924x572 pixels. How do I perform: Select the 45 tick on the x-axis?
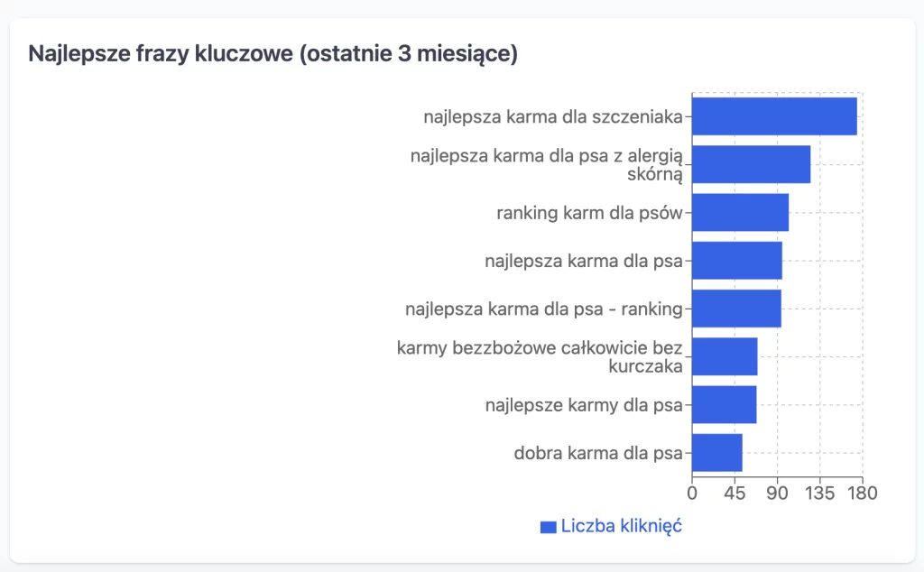(735, 493)
